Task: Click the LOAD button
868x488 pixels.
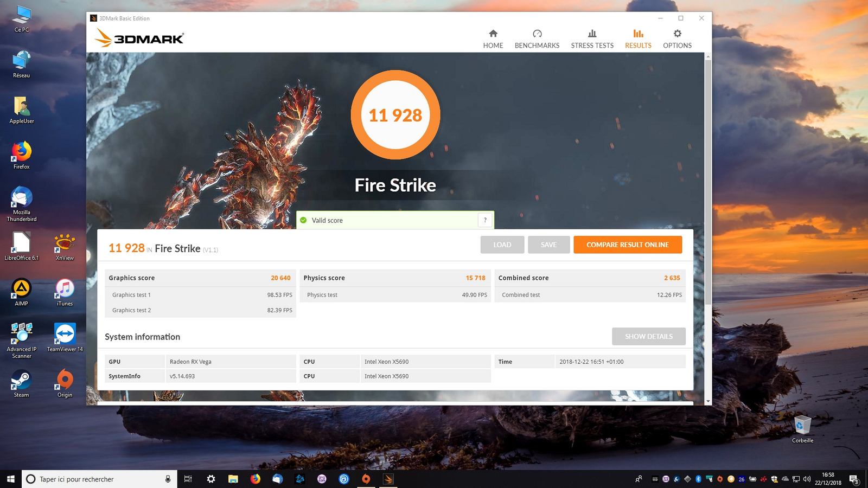Action: [502, 245]
